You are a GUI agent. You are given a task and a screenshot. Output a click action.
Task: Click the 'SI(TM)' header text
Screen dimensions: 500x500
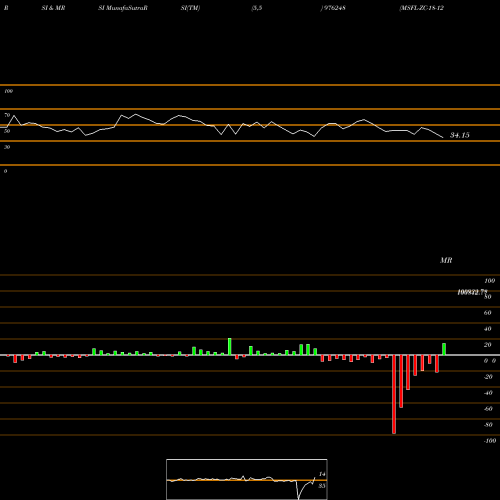click(190, 8)
